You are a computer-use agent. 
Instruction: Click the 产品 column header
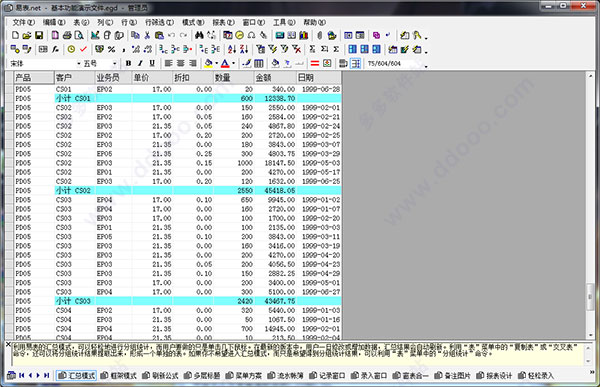click(34, 78)
